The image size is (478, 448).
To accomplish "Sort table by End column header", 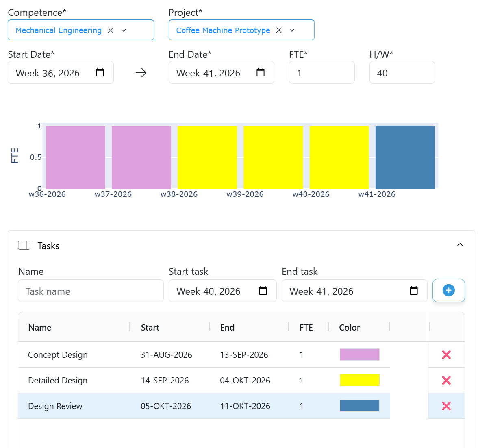I will tap(228, 328).
